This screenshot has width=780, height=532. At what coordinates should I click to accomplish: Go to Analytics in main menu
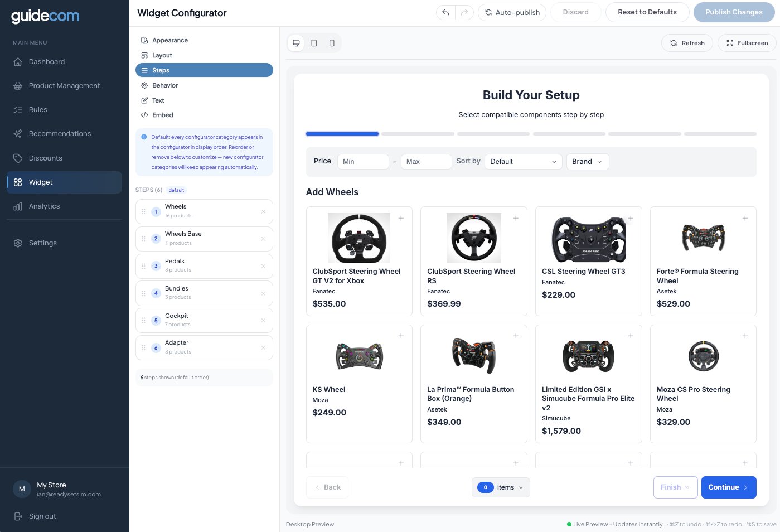tap(45, 206)
